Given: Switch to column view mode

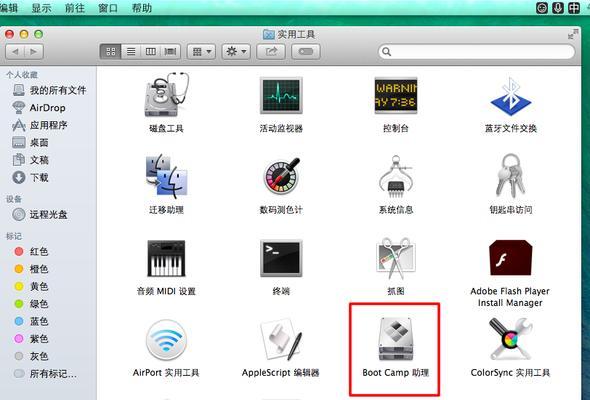Looking at the screenshot, I should click(x=151, y=52).
